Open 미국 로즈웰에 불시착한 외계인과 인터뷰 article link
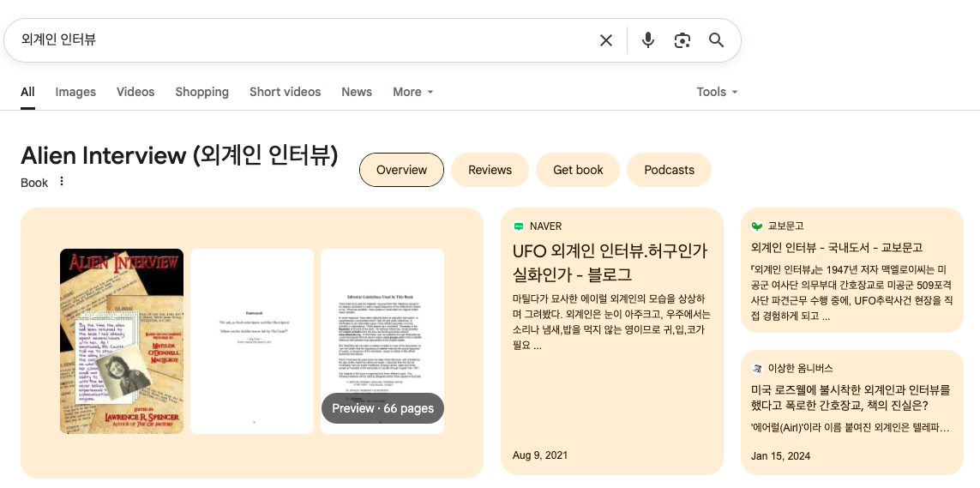The image size is (980, 488). (851, 399)
